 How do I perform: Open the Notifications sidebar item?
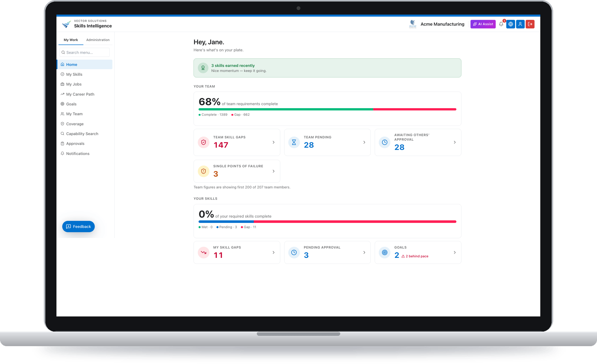pos(84,154)
